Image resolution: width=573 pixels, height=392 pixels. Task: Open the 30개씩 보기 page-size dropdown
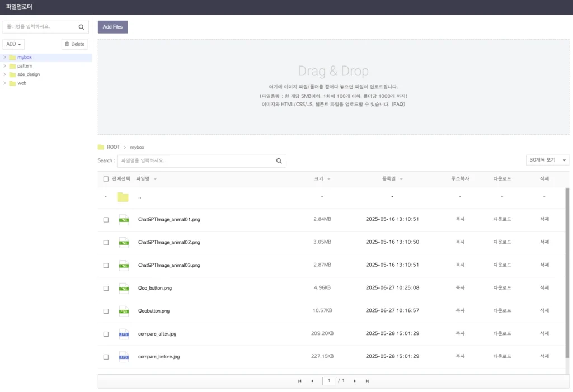(547, 160)
